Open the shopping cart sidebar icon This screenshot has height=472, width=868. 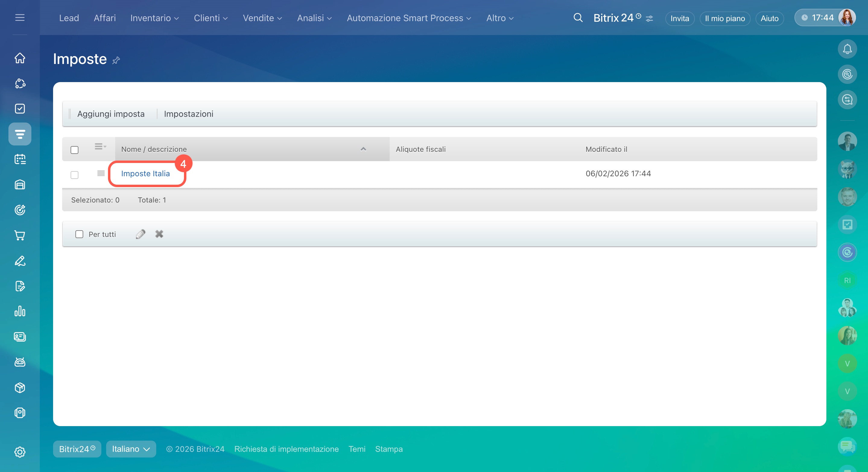20,235
